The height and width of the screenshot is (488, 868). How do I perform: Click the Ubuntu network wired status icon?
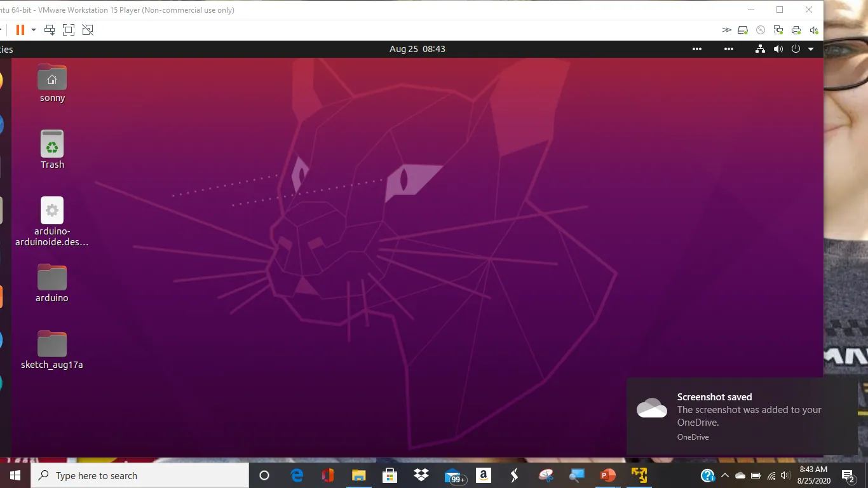point(760,49)
